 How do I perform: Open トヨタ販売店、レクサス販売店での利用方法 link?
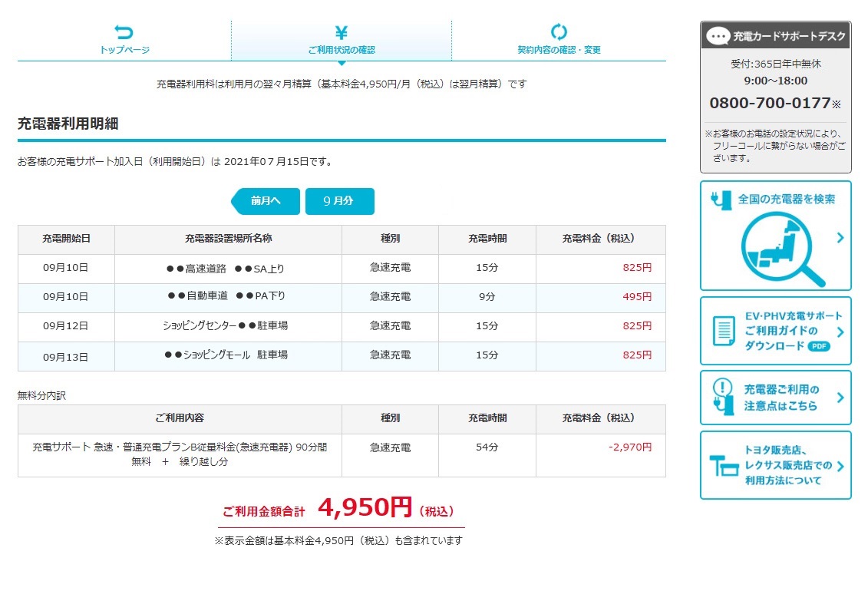pos(776,465)
